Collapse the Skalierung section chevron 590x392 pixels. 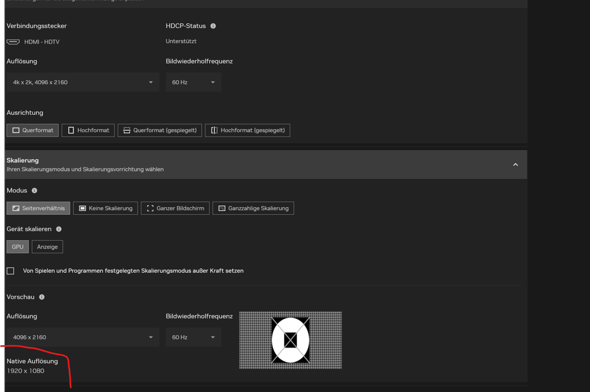click(x=515, y=165)
